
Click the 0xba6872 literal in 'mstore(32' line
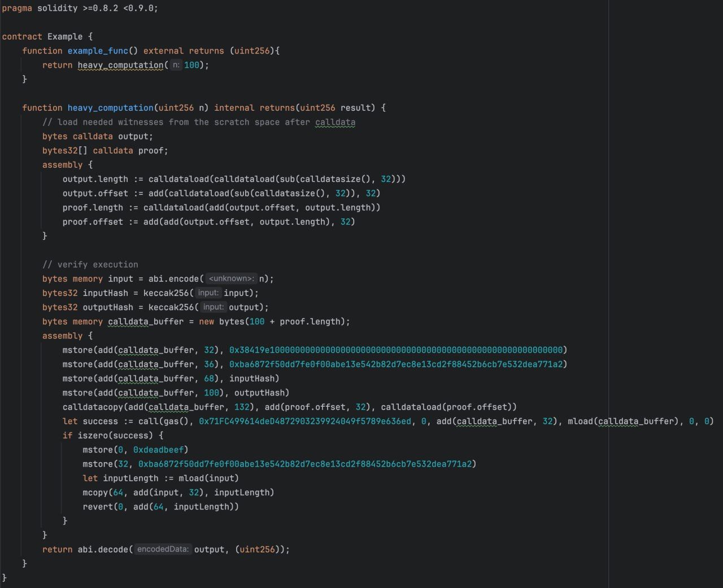point(305,464)
